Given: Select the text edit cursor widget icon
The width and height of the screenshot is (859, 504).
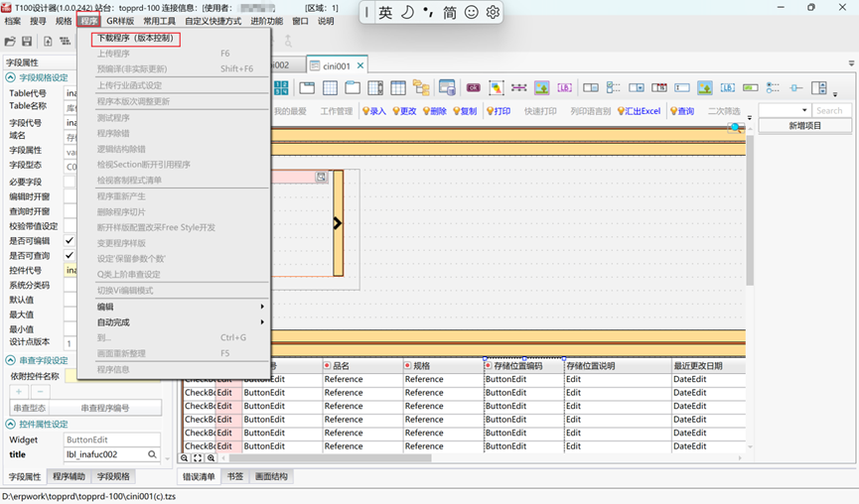Looking at the screenshot, I should [682, 87].
